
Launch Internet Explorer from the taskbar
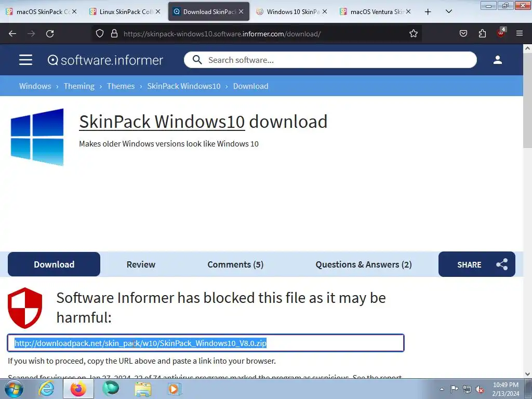(46, 389)
